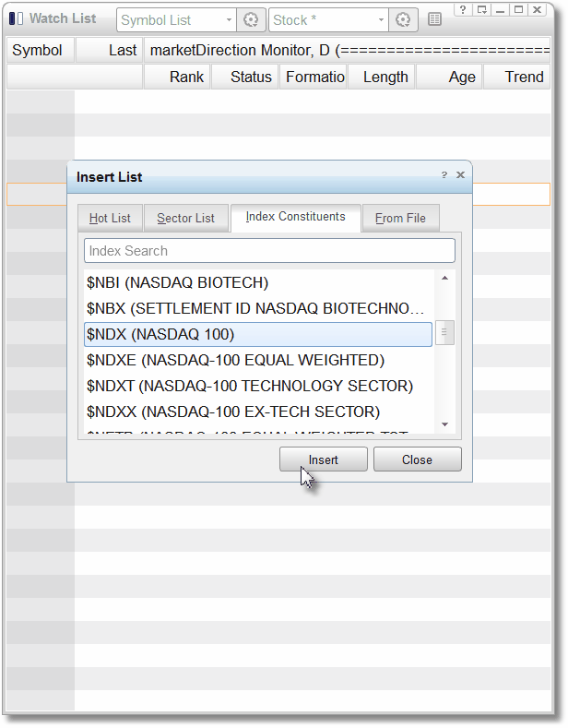568x728 pixels.
Task: Expand the Symbol List dropdown
Action: (x=230, y=20)
